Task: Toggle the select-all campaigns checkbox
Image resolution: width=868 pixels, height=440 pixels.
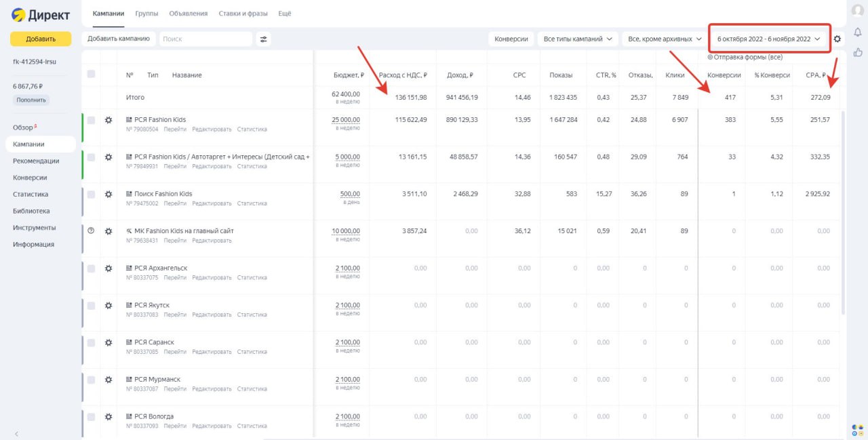Action: (x=91, y=75)
